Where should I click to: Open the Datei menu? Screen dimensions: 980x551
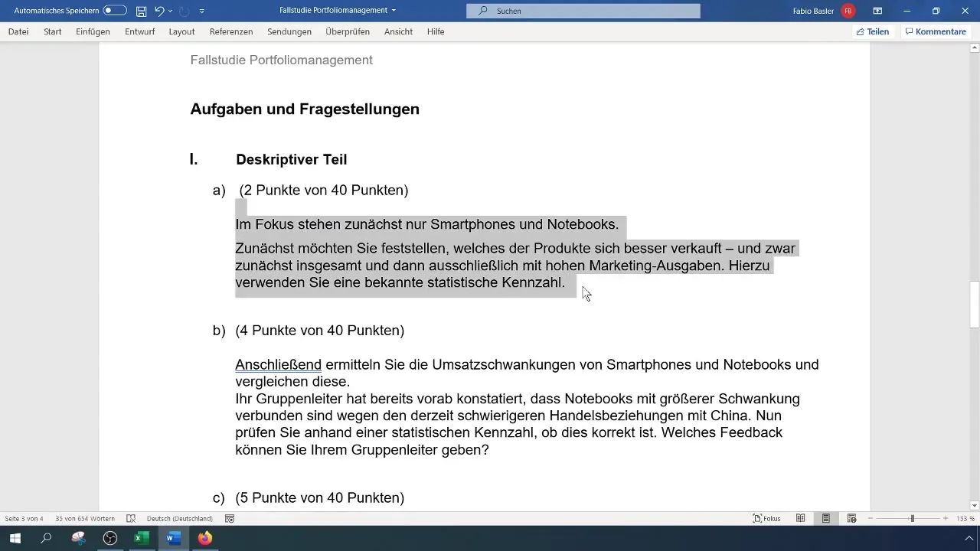(18, 31)
